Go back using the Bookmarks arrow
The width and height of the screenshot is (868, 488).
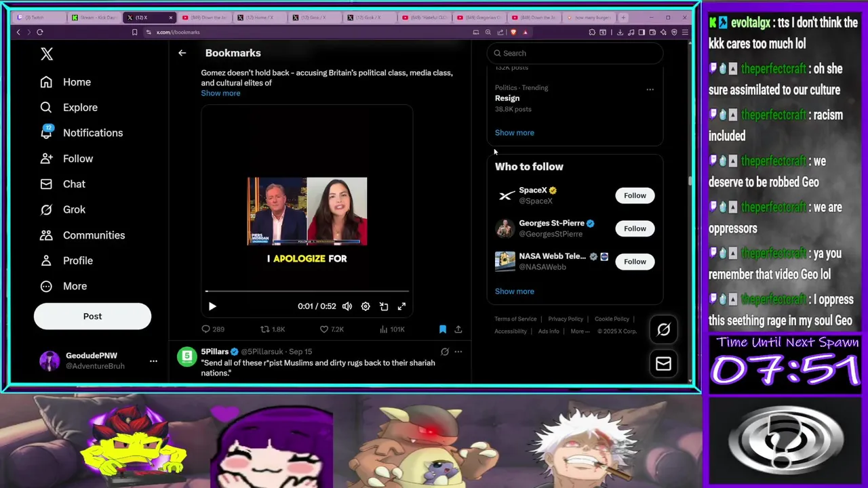pos(182,53)
